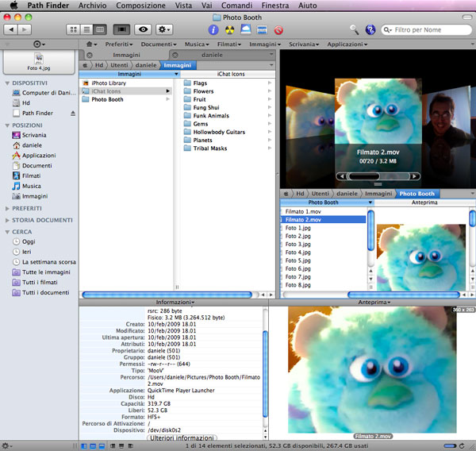This screenshot has width=476, height=451.
Task: Click the blue window-panel toolbar icon
Action: [262, 30]
